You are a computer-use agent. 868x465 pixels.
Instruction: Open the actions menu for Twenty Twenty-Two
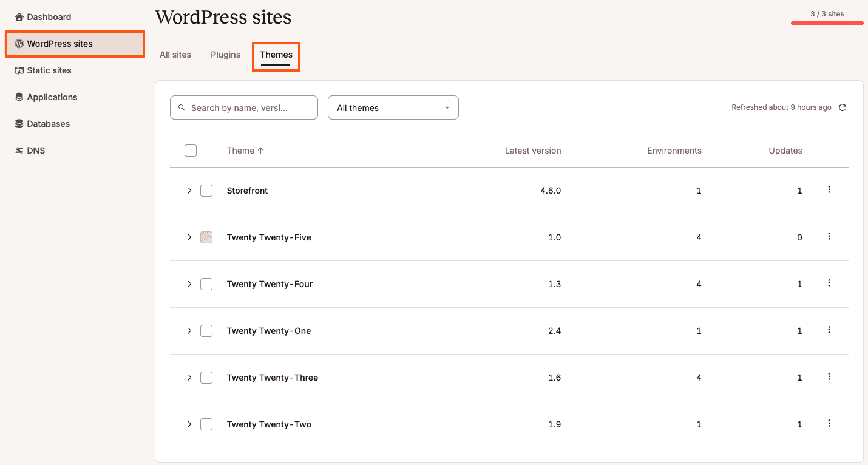(x=829, y=424)
